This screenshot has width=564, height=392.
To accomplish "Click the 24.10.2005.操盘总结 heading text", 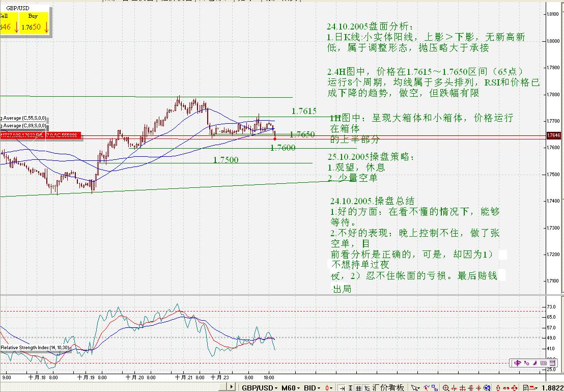I will [372, 201].
